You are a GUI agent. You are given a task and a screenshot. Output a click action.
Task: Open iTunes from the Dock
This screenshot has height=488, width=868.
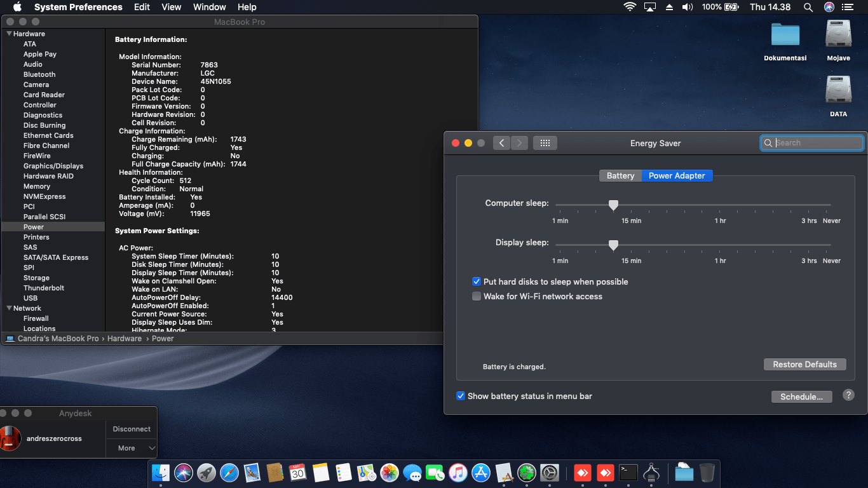(458, 473)
